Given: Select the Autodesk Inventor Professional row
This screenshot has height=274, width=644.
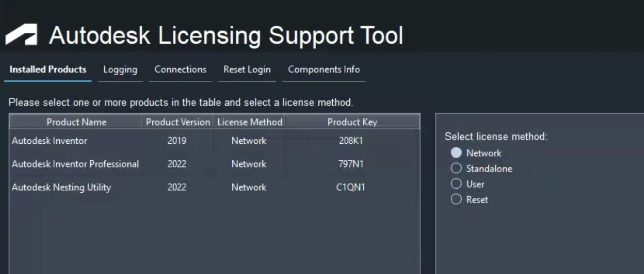Looking at the screenshot, I should point(135,164).
